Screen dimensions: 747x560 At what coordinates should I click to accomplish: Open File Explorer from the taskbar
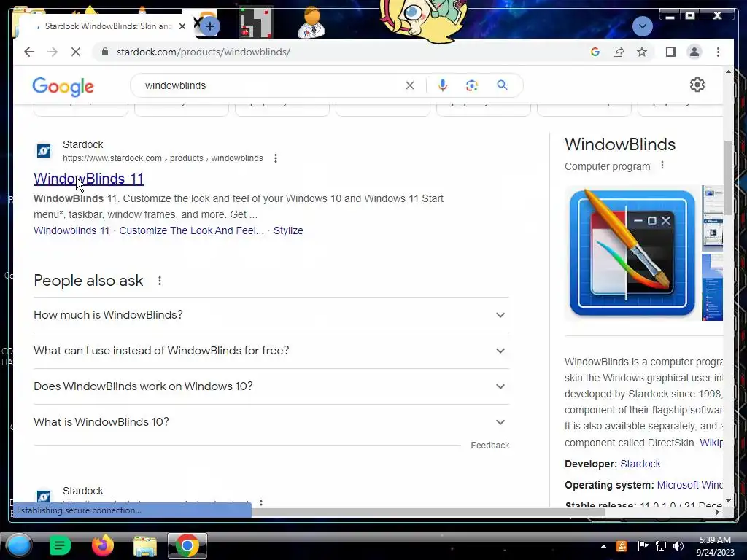point(145,545)
